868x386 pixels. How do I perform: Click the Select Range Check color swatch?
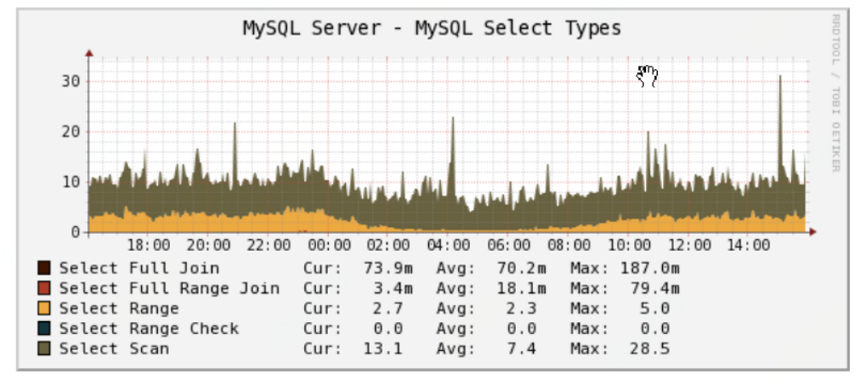point(44,329)
